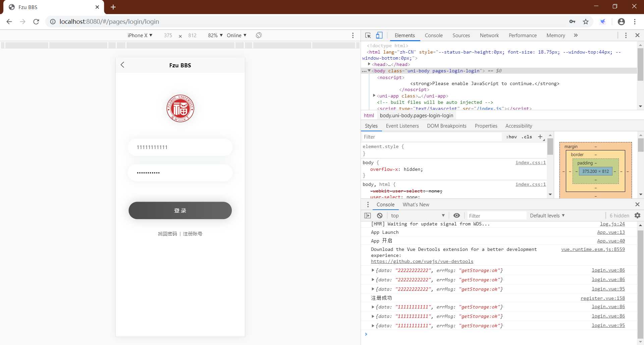Create a live expression with the eye icon
The image size is (644, 345).
click(457, 216)
